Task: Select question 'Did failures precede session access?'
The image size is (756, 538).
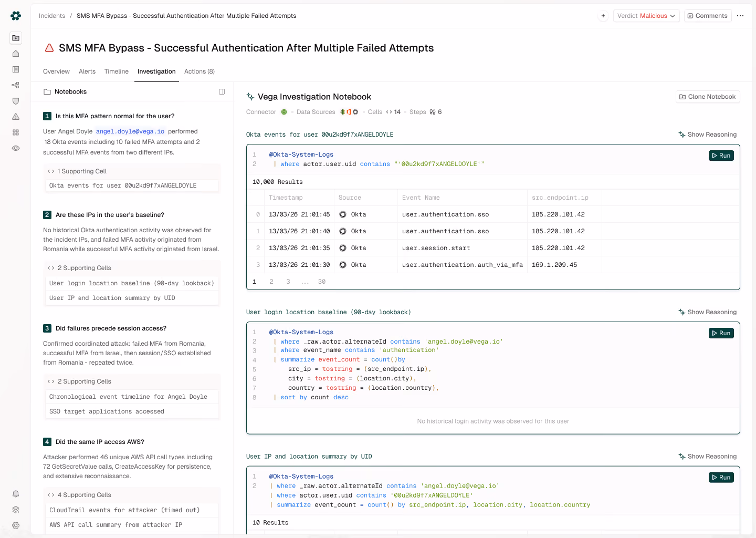Action: 111,328
